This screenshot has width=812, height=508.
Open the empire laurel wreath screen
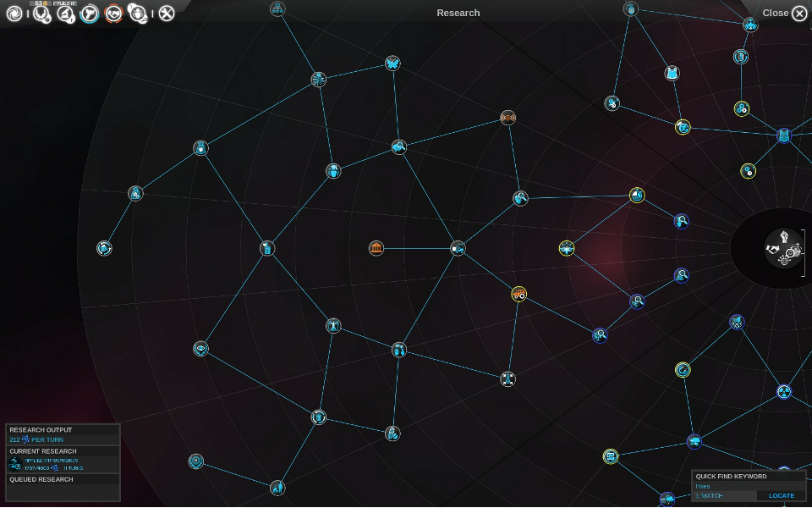click(x=41, y=14)
